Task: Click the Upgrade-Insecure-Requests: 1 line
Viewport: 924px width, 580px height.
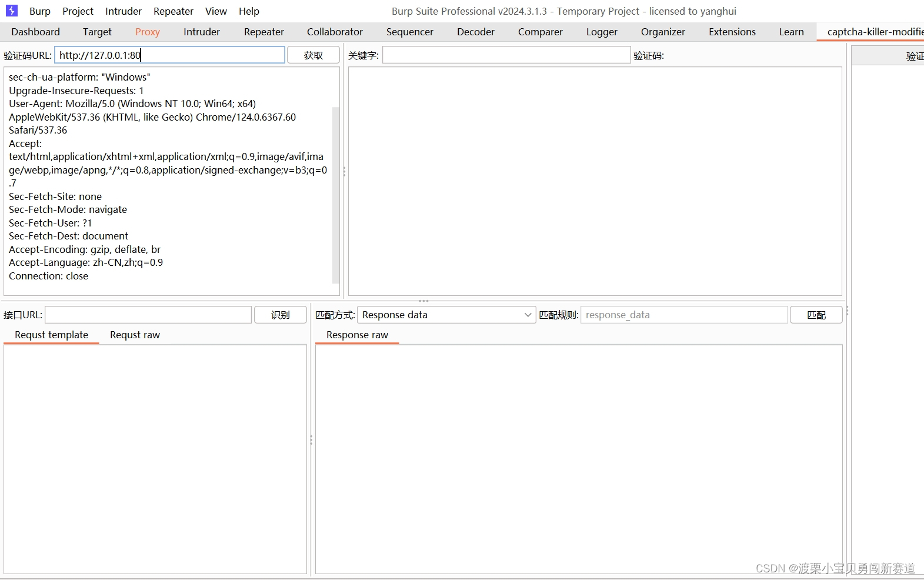Action: 76,91
